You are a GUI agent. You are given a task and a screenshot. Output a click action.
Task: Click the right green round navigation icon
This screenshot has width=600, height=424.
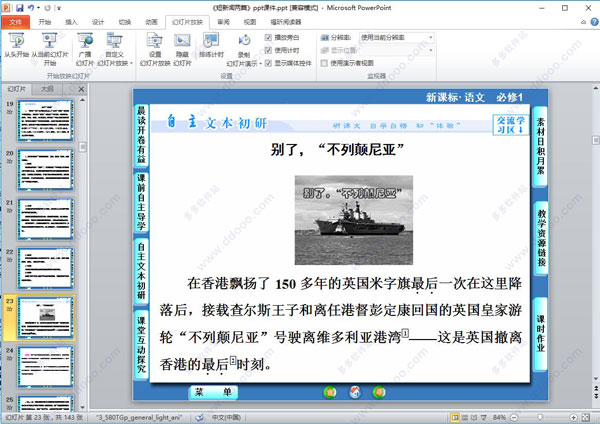379,392
